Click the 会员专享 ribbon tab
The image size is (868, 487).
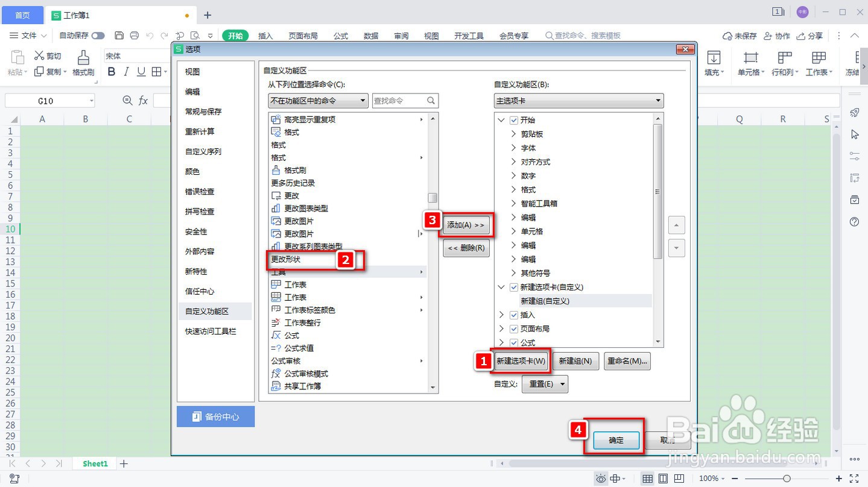tap(513, 35)
